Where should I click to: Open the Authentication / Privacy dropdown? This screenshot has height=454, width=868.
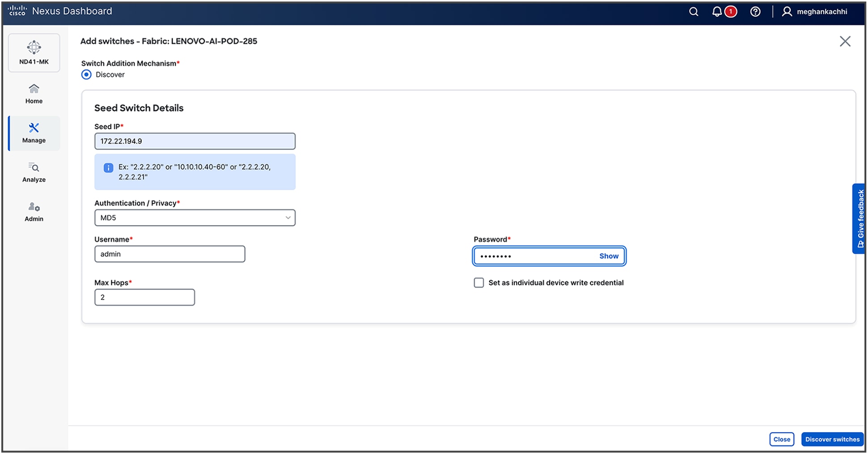click(288, 218)
